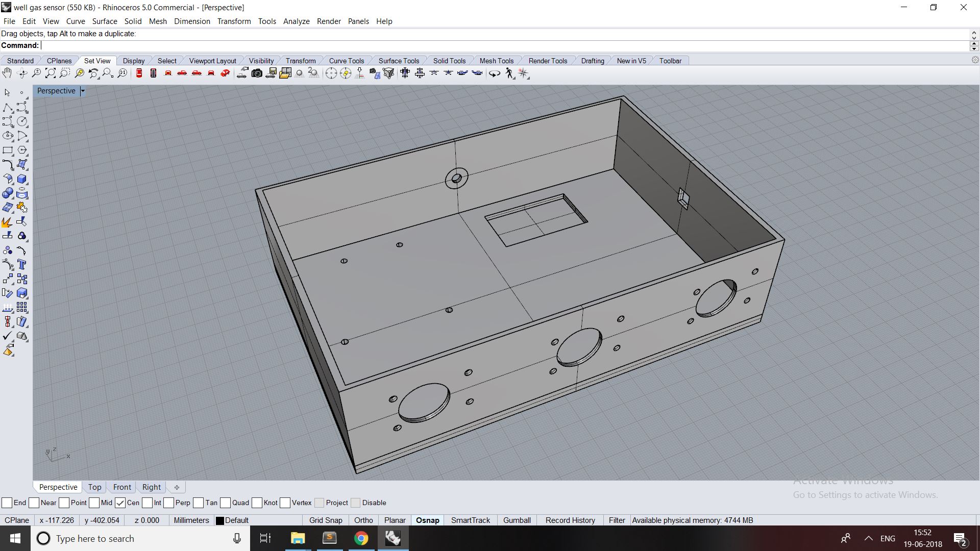980x551 pixels.
Task: Enable the Point object snap
Action: (x=64, y=503)
